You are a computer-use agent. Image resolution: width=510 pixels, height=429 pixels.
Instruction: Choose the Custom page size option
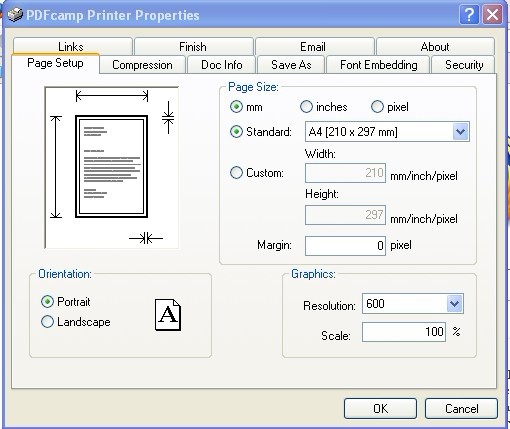(x=236, y=173)
